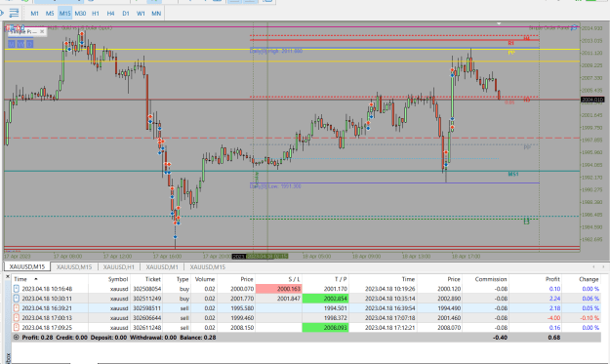Click the change value -0.10 %
This screenshot has height=364, width=610.
tap(590, 318)
